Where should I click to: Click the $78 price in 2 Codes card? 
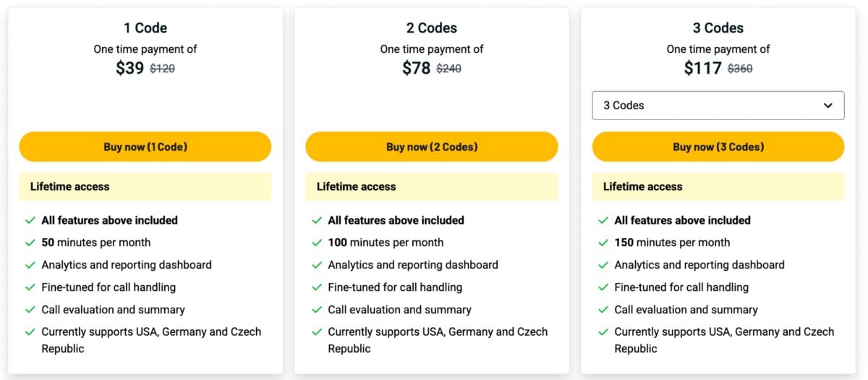(416, 68)
